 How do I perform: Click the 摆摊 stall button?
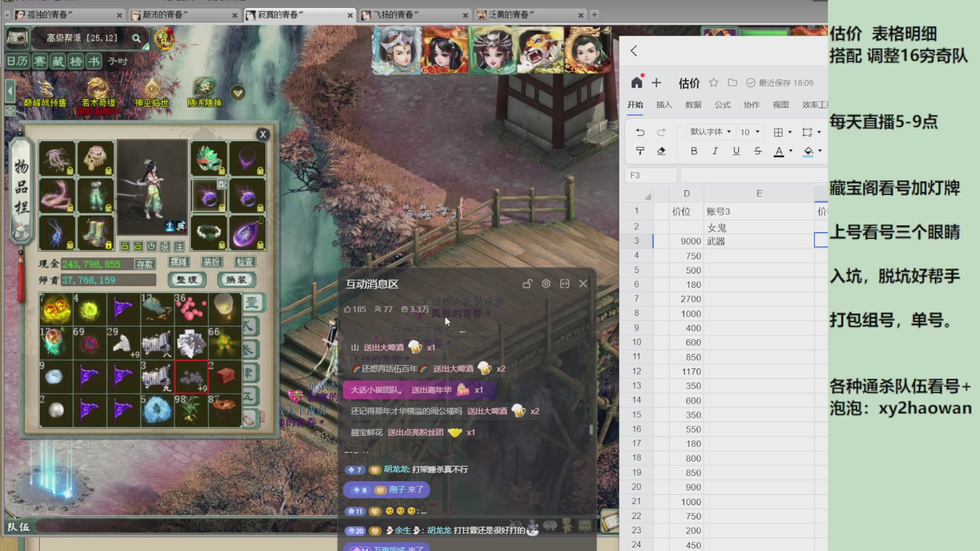point(179,262)
